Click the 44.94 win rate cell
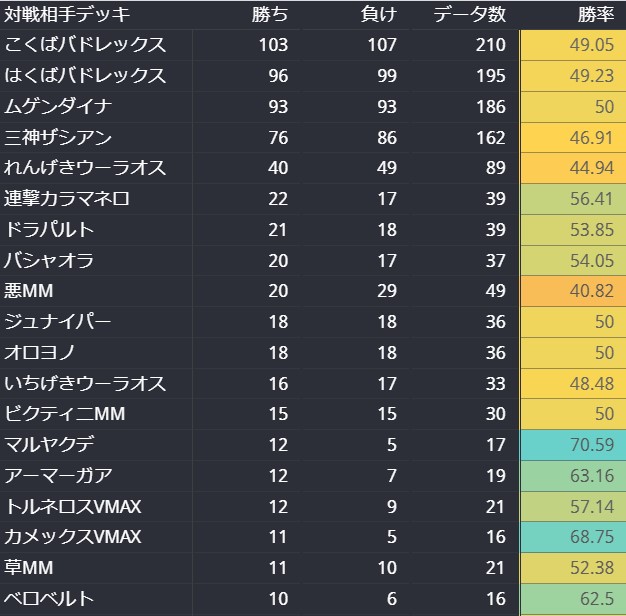 pos(572,168)
